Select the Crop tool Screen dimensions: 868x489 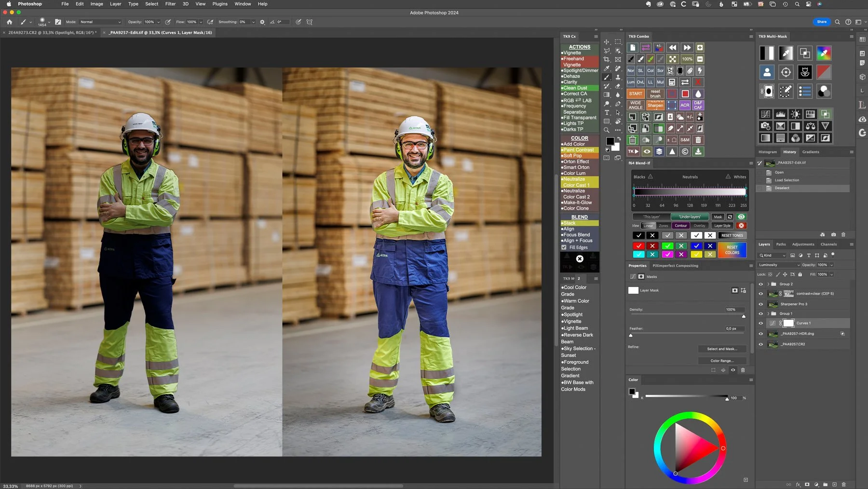click(607, 59)
